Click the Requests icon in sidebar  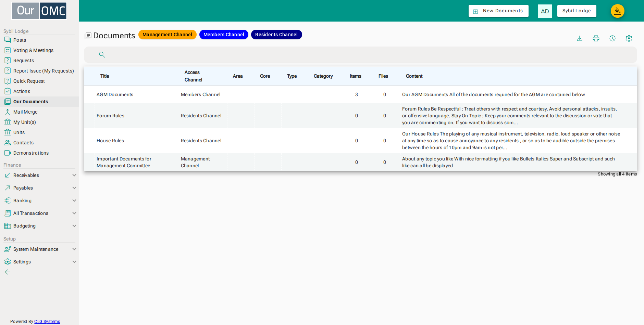[x=8, y=61]
